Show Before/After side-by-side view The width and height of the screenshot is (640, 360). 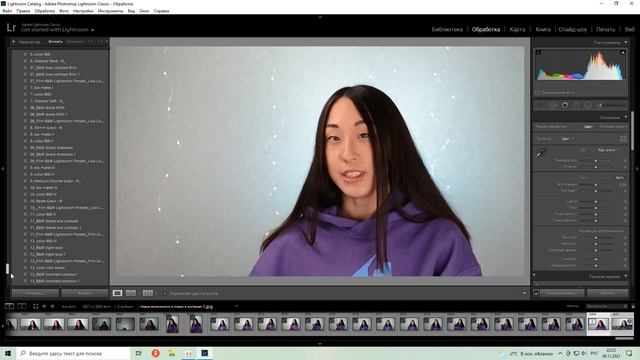(131, 293)
